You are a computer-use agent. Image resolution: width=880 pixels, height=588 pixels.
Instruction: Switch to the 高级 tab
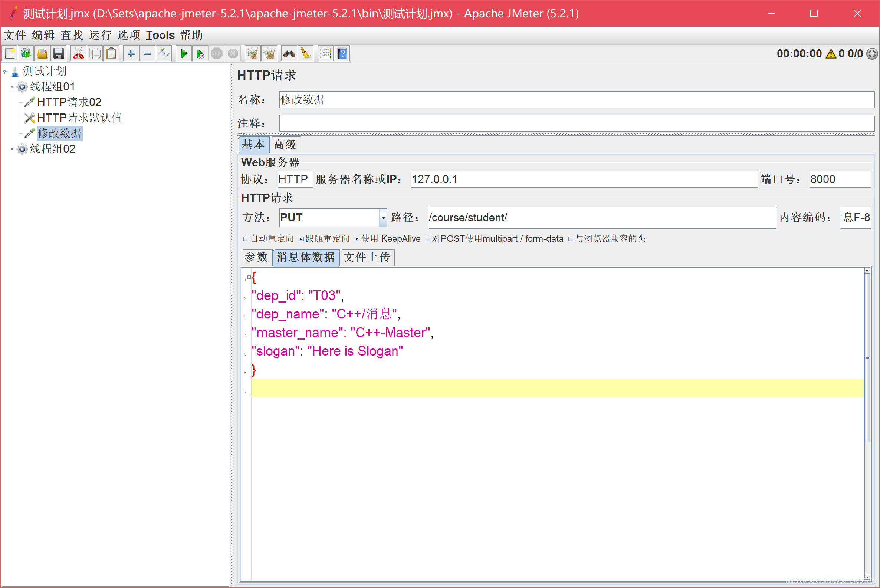tap(285, 145)
